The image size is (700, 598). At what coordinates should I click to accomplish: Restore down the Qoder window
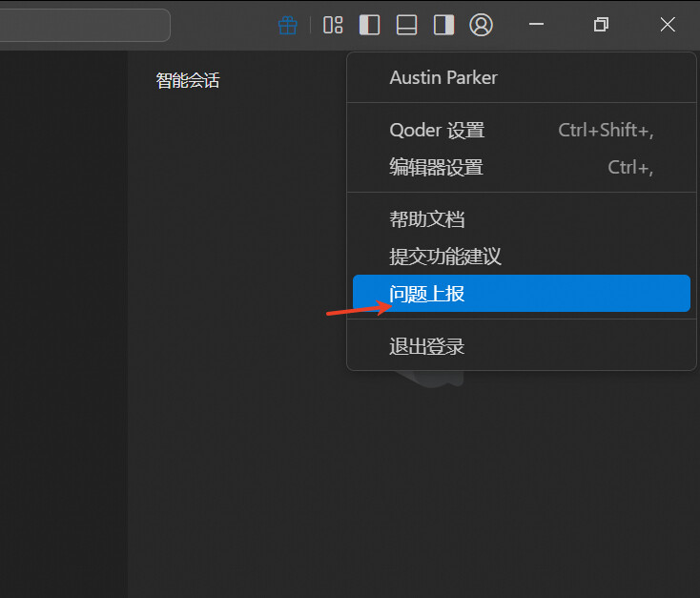coord(601,24)
